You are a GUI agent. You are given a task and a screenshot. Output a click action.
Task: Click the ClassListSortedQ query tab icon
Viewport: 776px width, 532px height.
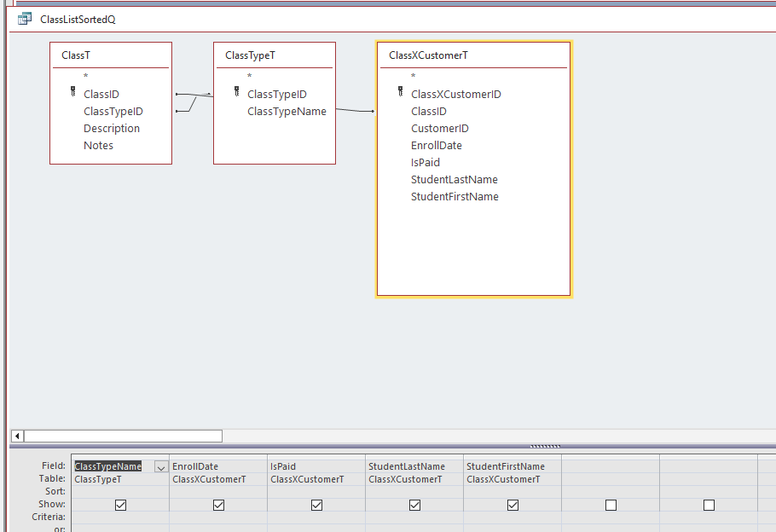(25, 19)
